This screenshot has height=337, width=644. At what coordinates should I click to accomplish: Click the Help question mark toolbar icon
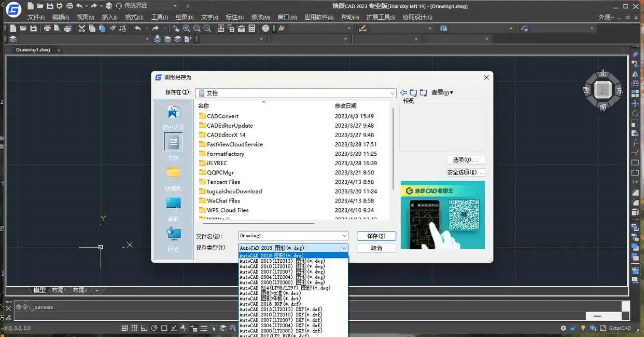coord(266,28)
